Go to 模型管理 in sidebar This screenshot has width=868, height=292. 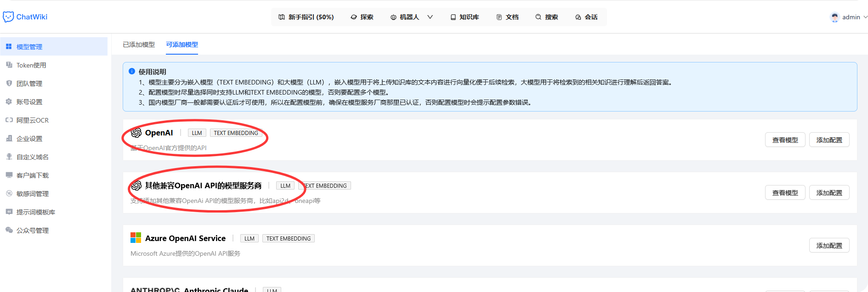click(x=54, y=46)
